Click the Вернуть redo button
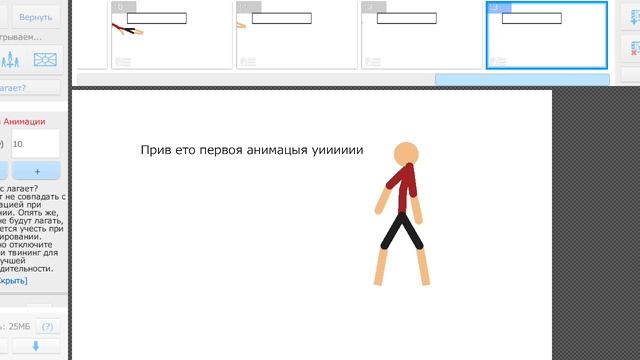640x360 pixels. 36,17
